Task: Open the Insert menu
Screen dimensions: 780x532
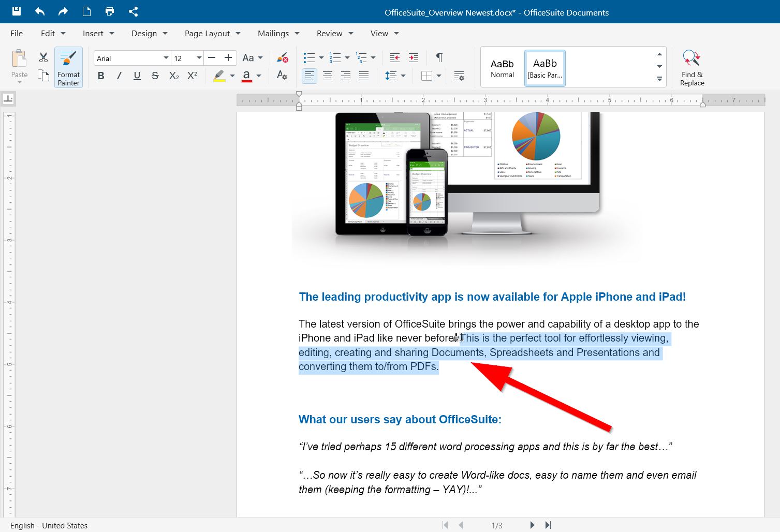Action: tap(98, 33)
